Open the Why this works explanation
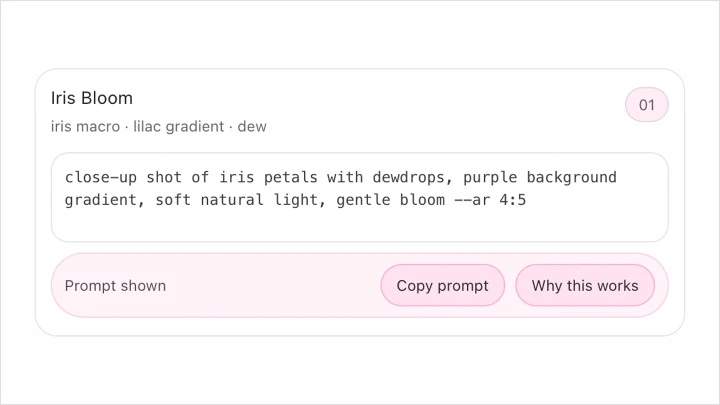Screen dimensions: 720x405 [x=584, y=285]
